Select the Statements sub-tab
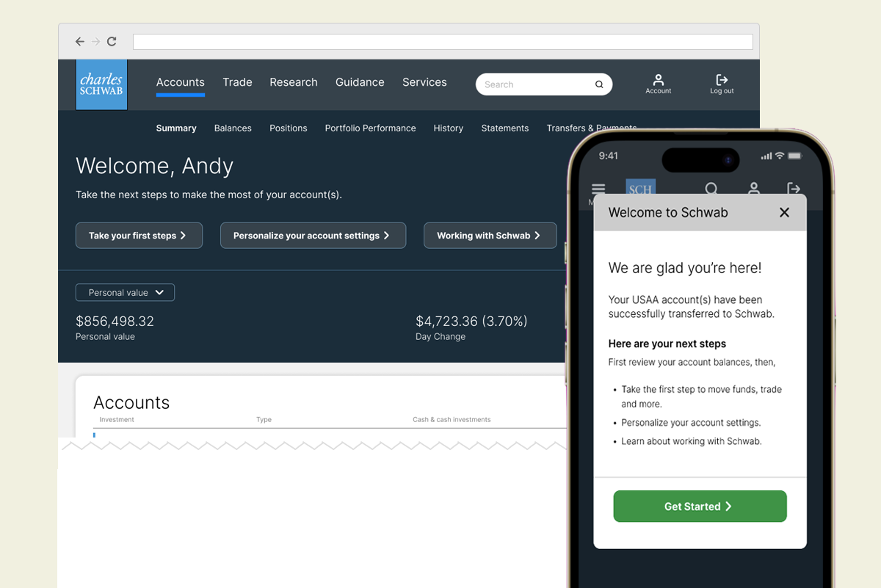This screenshot has width=881, height=588. click(x=504, y=128)
